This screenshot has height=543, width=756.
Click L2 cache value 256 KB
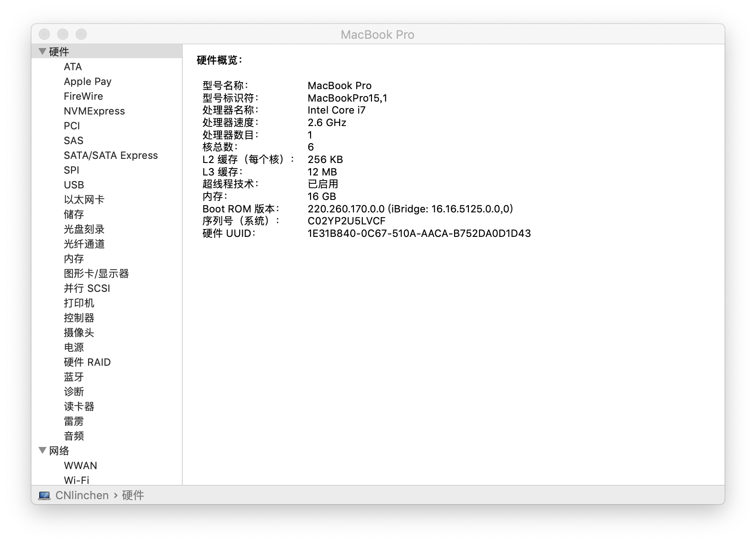(x=325, y=159)
